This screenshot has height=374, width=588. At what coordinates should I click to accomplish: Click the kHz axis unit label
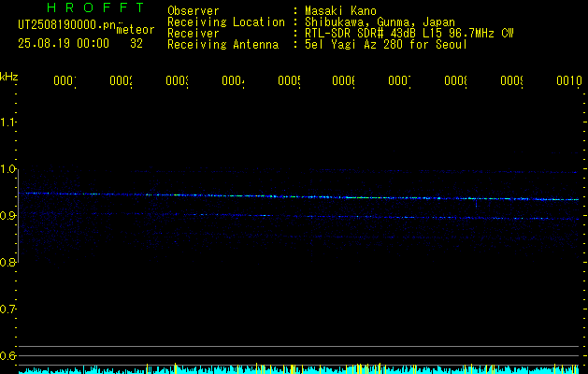(9, 77)
